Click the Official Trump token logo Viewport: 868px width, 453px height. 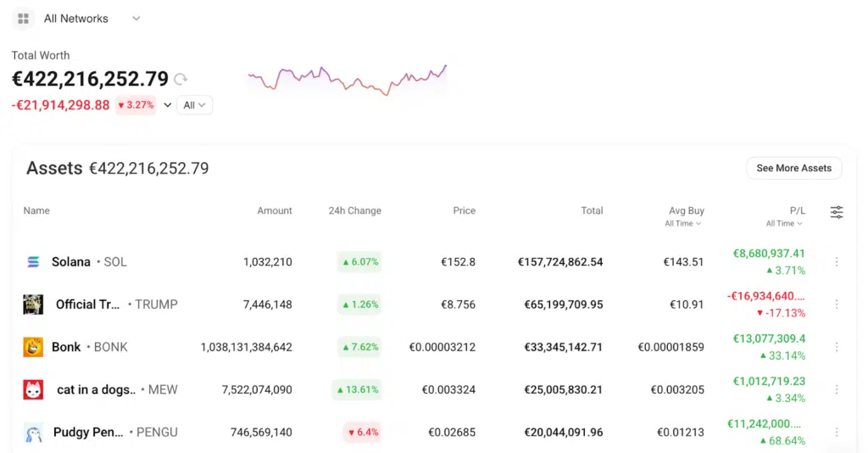coord(33,305)
